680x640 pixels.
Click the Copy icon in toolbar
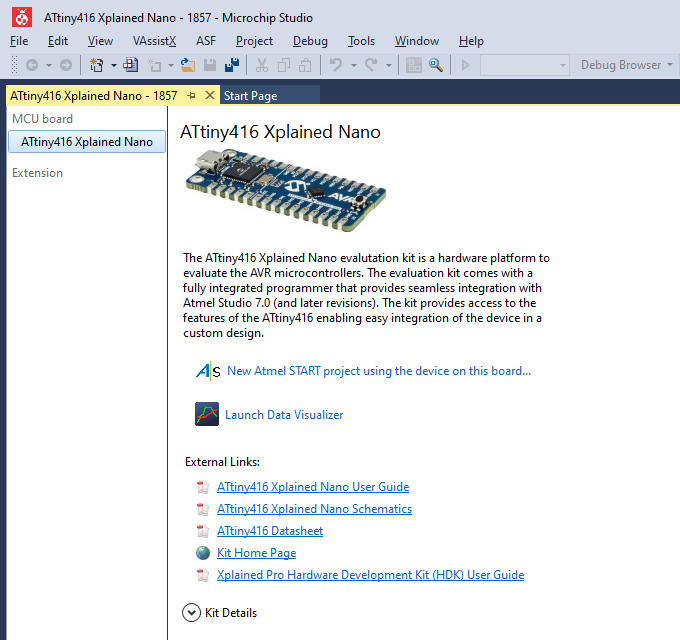tap(284, 65)
